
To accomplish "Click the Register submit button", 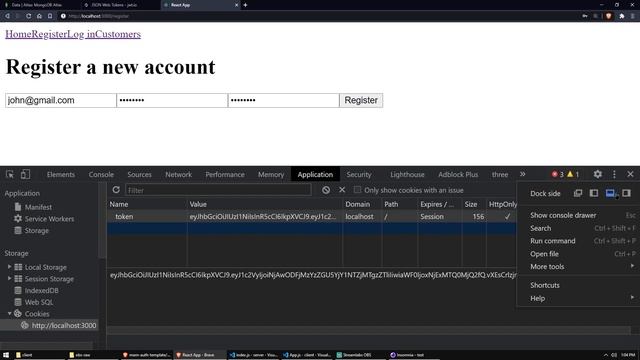I will [x=361, y=100].
